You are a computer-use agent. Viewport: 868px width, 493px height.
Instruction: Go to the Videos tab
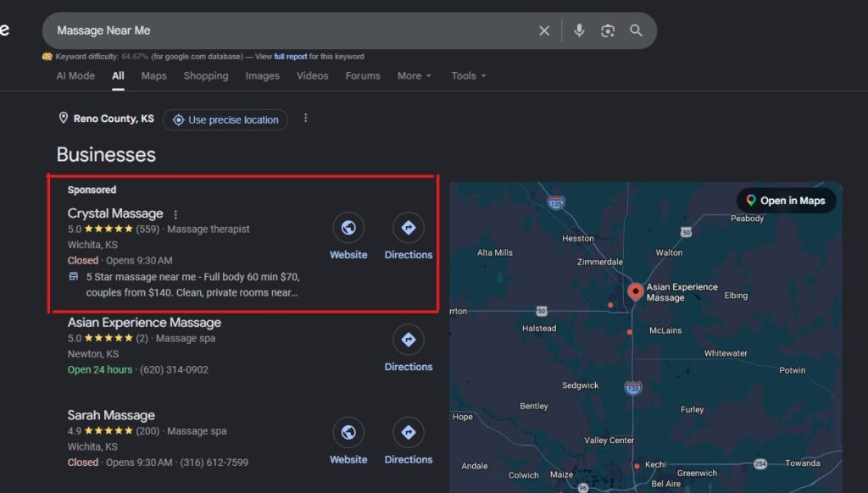coord(312,75)
